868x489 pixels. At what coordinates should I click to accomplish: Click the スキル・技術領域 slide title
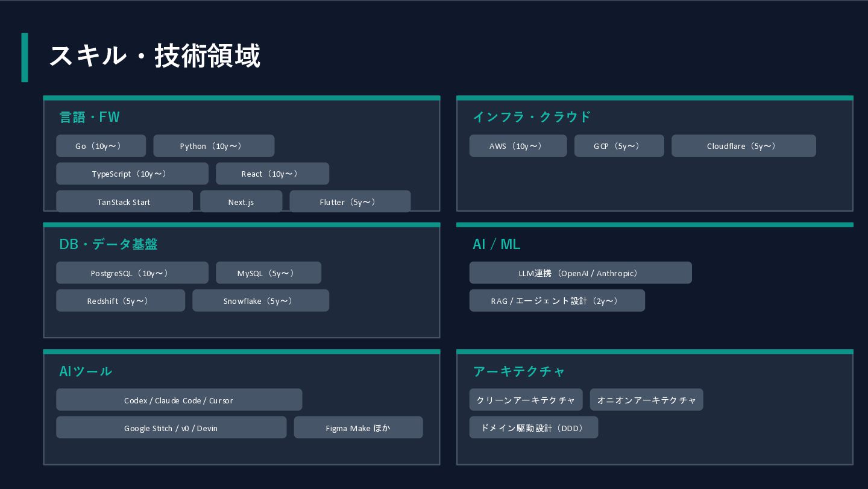(x=154, y=56)
